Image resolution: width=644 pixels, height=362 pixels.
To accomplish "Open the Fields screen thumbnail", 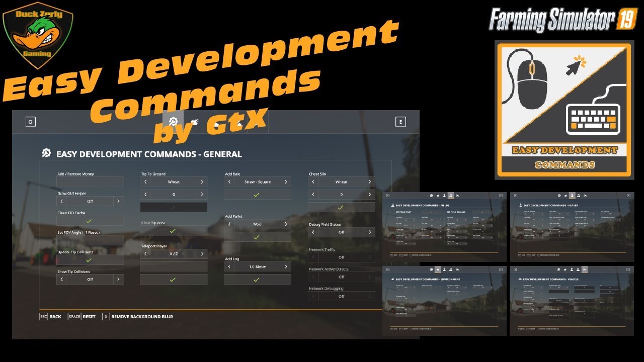I will pos(444,227).
